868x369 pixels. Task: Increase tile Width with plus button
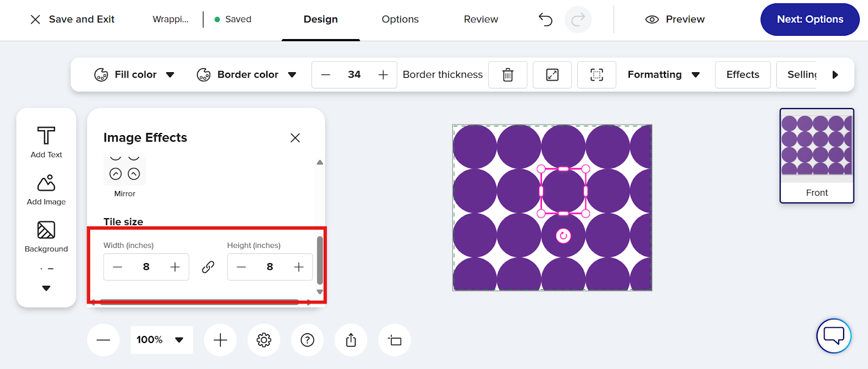pos(175,267)
